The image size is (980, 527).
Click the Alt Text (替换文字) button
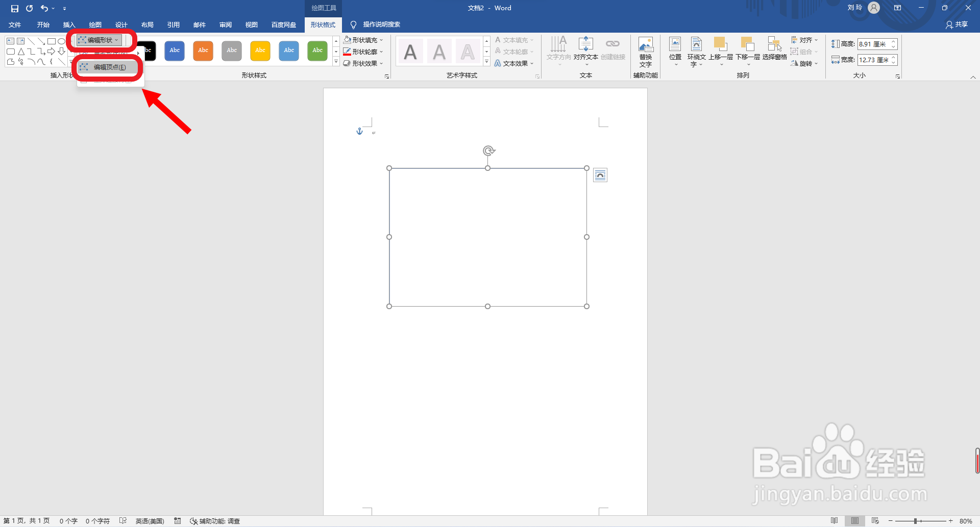pyautogui.click(x=646, y=52)
